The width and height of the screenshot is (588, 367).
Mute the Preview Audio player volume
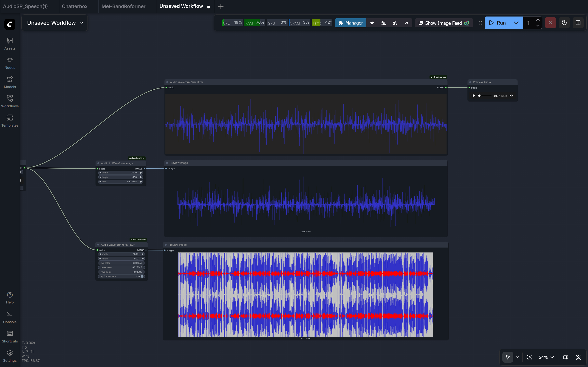pyautogui.click(x=511, y=95)
